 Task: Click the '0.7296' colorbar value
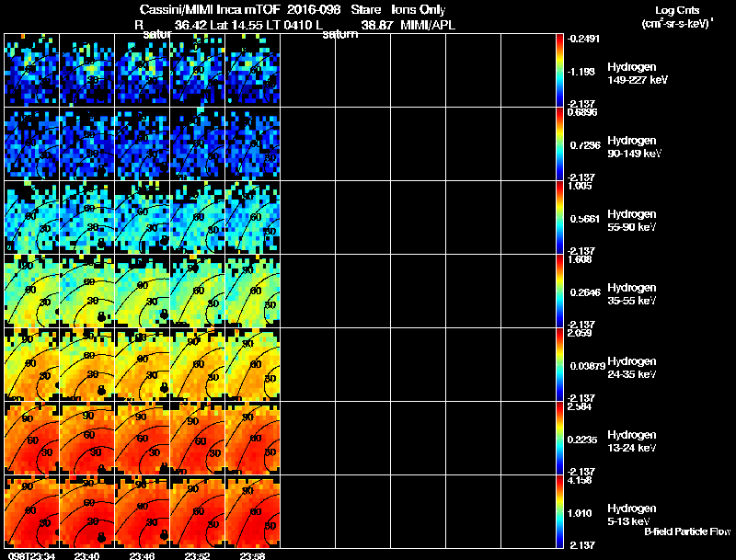pyautogui.click(x=585, y=145)
